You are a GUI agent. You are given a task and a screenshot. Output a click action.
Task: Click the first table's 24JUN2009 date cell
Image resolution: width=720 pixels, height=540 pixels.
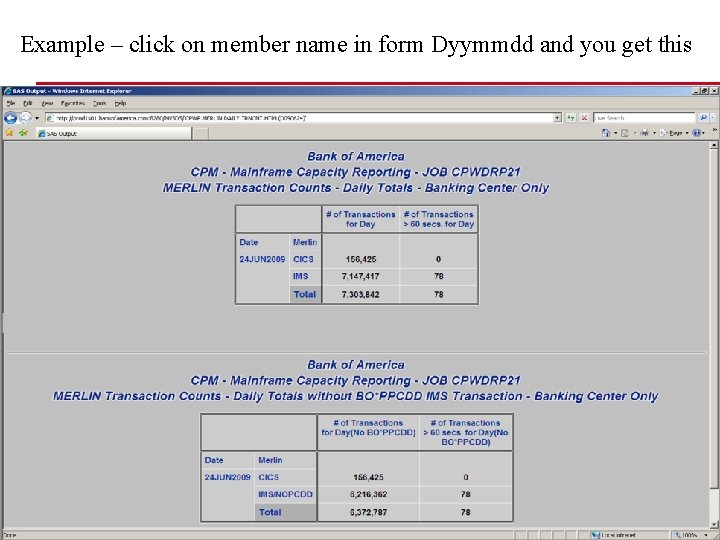click(262, 259)
